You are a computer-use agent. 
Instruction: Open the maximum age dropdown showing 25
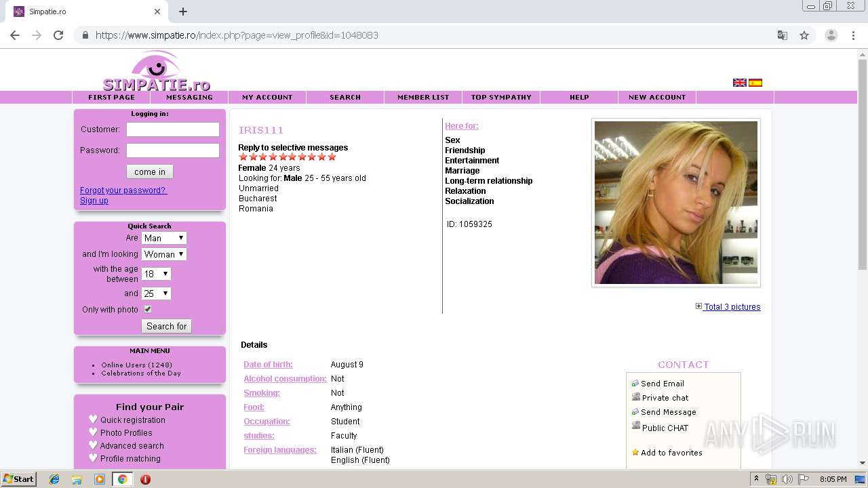[x=156, y=293]
